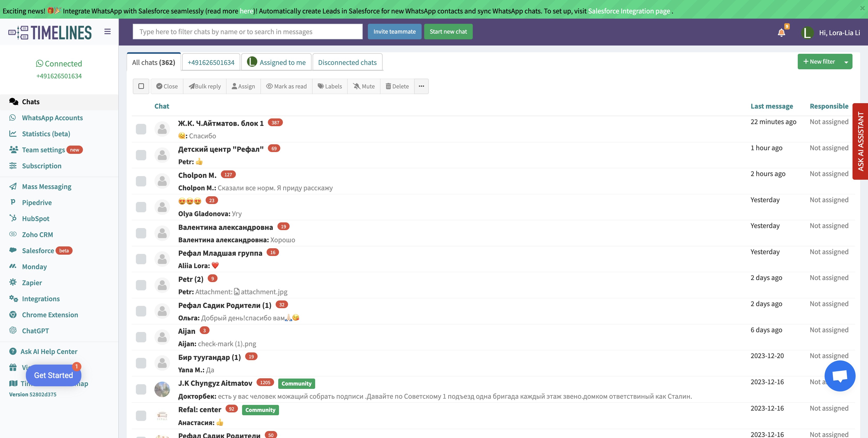Switch to the Disconnected chats tab

[347, 62]
